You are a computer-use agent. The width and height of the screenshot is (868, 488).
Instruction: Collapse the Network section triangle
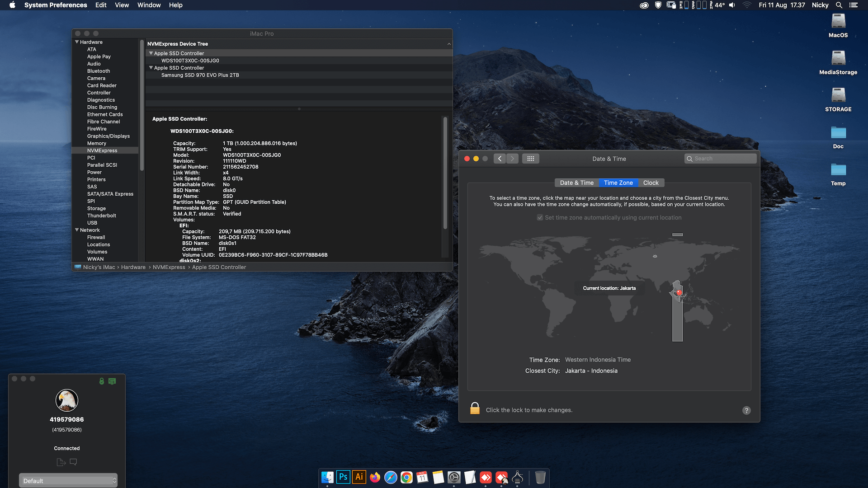pyautogui.click(x=77, y=230)
